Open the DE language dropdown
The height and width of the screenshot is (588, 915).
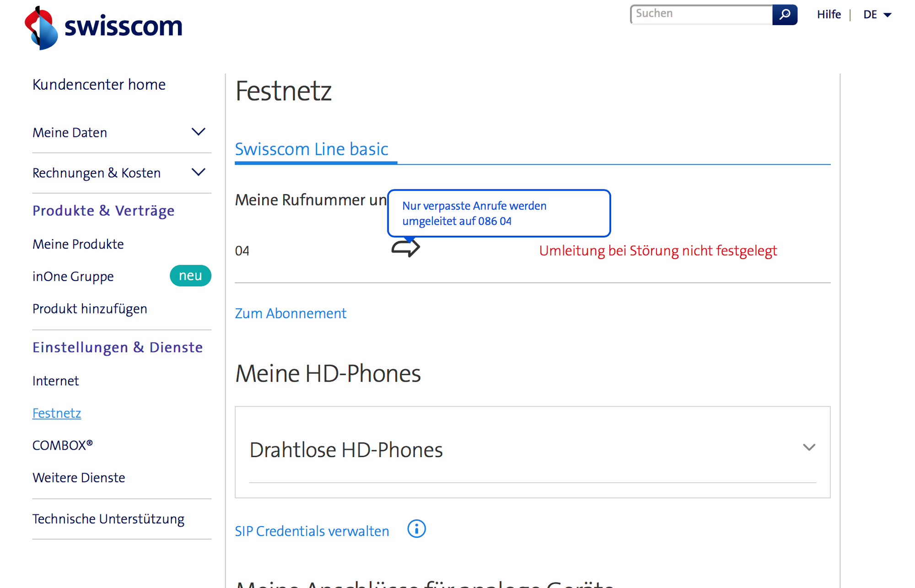(x=877, y=15)
